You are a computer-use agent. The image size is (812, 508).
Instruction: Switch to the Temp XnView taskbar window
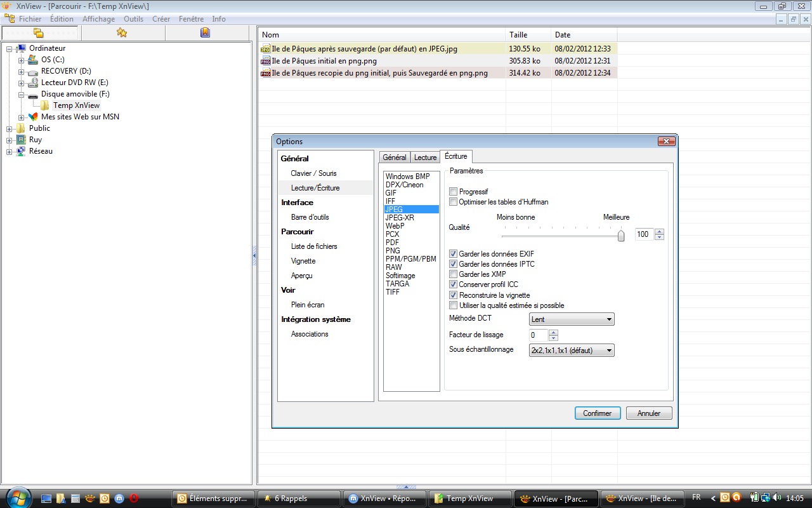click(469, 498)
